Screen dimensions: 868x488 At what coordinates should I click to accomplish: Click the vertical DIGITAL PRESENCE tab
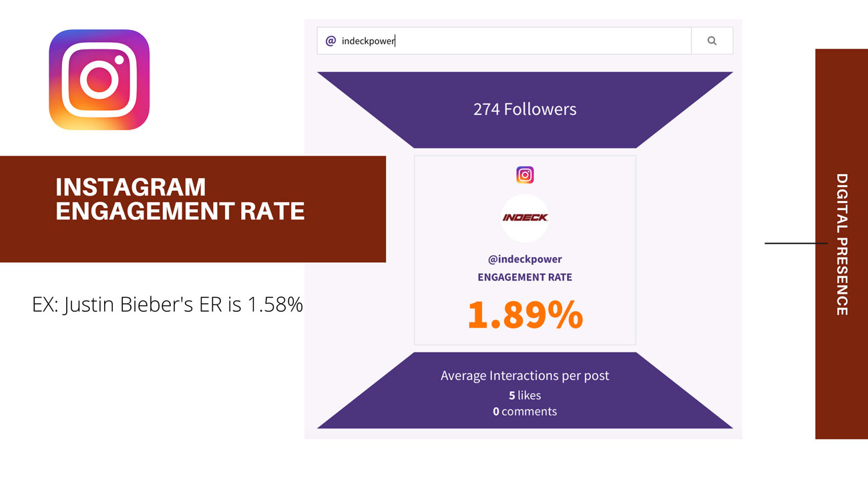841,244
